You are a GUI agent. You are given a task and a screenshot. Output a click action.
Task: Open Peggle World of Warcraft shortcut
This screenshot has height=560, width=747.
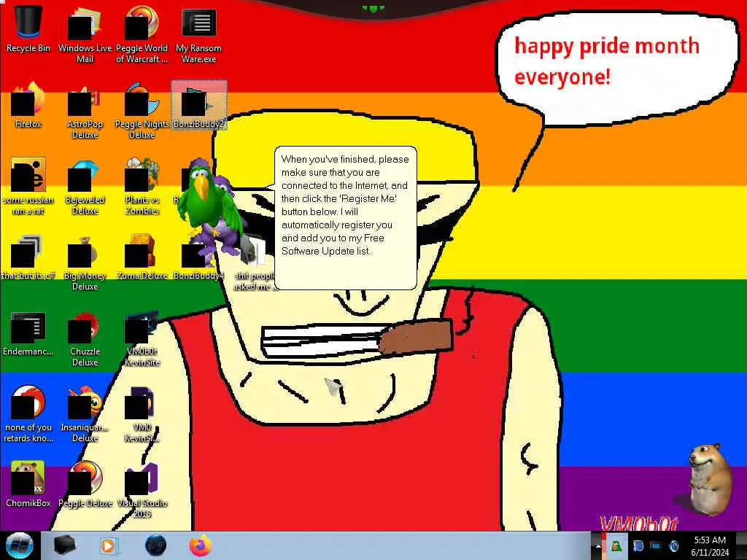(142, 34)
